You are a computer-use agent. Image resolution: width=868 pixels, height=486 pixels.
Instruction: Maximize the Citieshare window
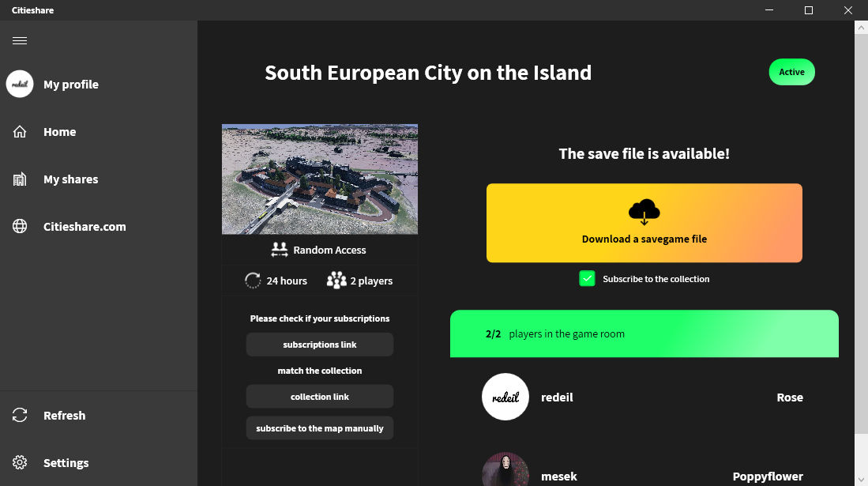(809, 10)
